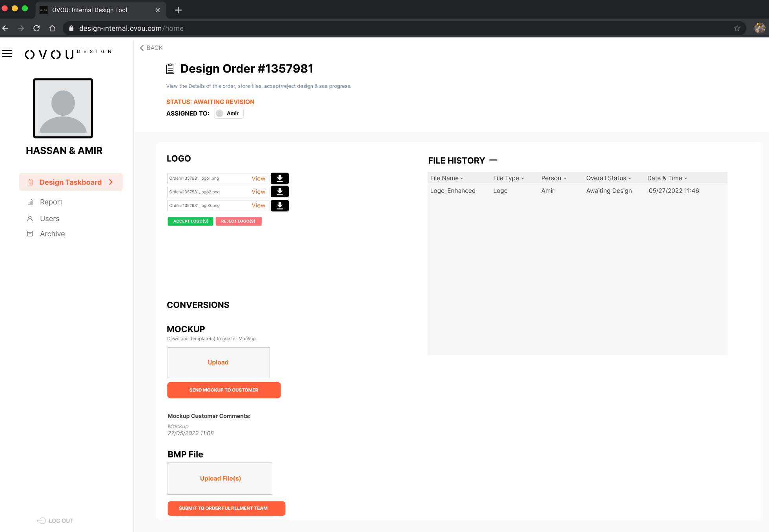The width and height of the screenshot is (769, 532).
Task: Bookmark page with star icon
Action: coord(737,28)
